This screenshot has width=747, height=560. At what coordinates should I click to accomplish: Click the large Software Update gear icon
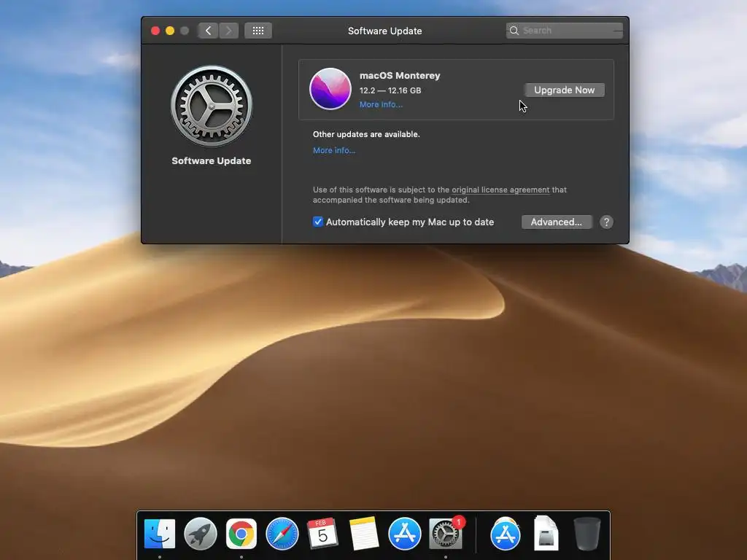pyautogui.click(x=212, y=106)
